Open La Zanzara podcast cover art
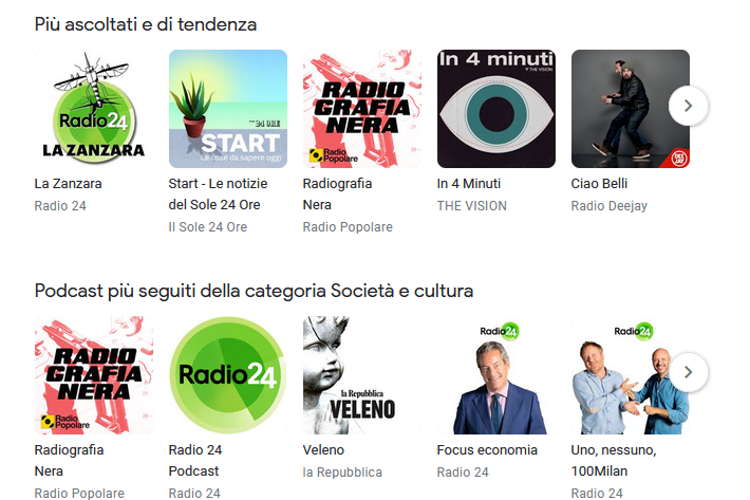750x500 pixels. pyautogui.click(x=94, y=109)
